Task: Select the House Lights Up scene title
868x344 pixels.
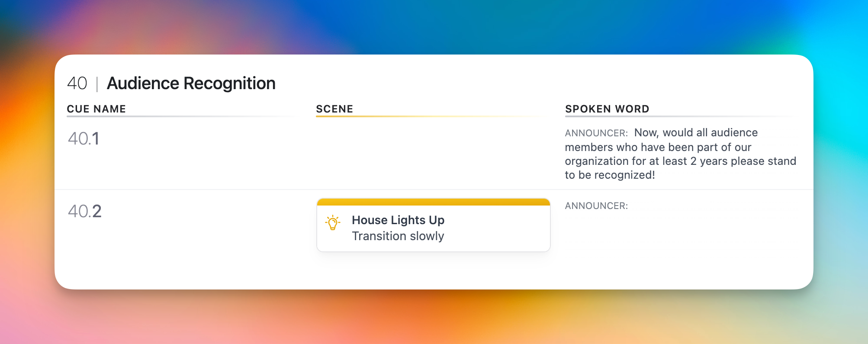Action: 398,220
